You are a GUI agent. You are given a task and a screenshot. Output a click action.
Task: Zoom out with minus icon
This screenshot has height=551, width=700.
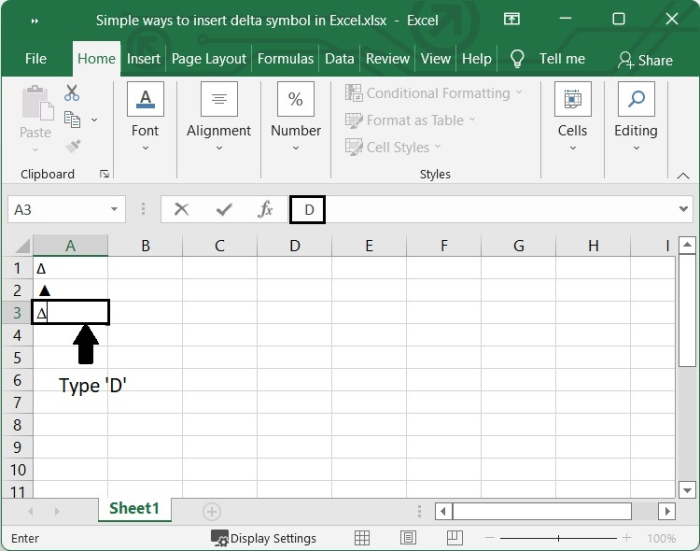click(x=489, y=538)
